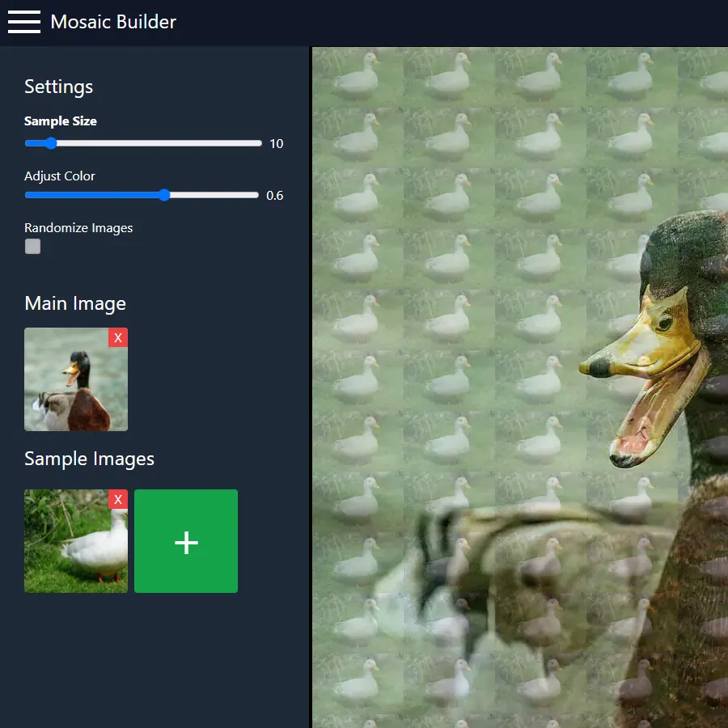Click the Settings heading

click(x=58, y=87)
